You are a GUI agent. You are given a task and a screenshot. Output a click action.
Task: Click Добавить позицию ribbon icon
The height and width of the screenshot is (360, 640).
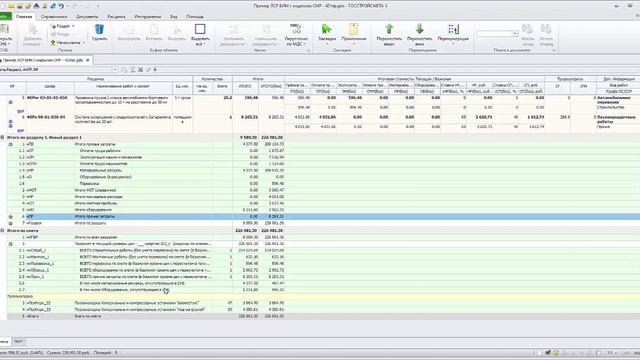click(32, 29)
